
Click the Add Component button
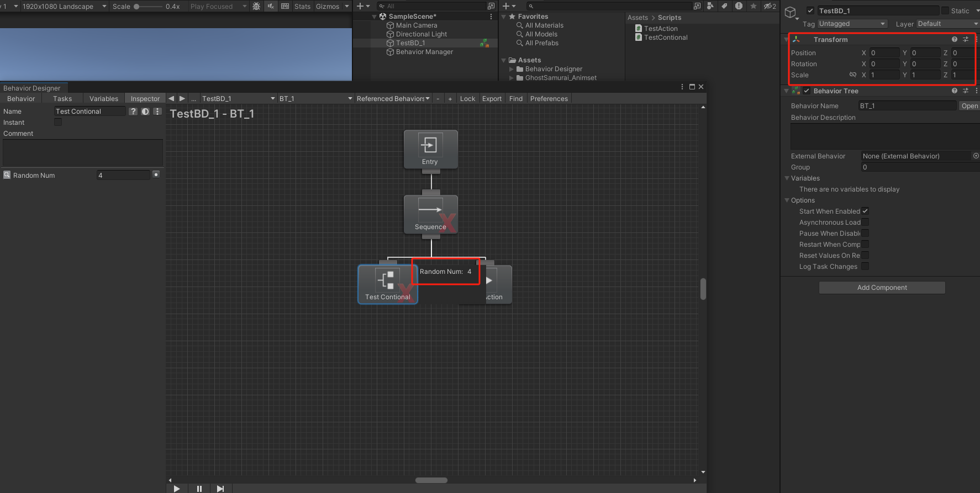[882, 287]
